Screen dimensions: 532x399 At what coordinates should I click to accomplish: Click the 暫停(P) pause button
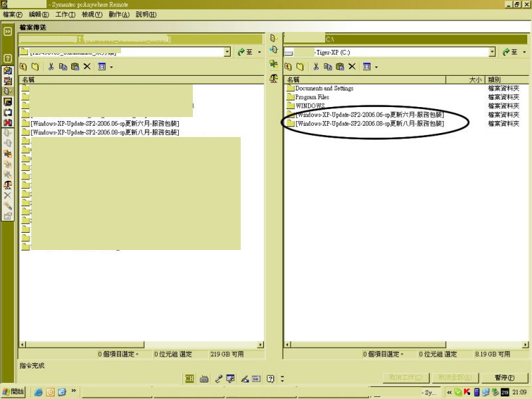[505, 378]
